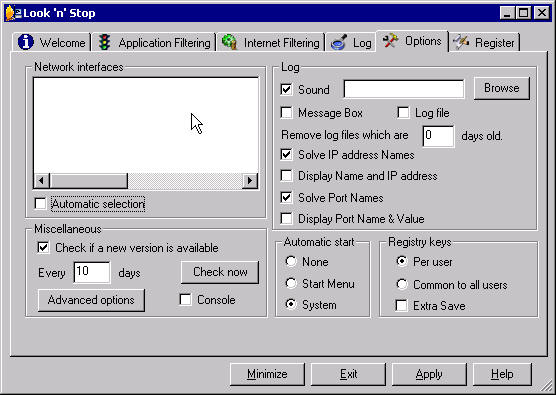Viewport: 556px width, 395px height.
Task: Click the Check now button
Action: click(x=220, y=272)
